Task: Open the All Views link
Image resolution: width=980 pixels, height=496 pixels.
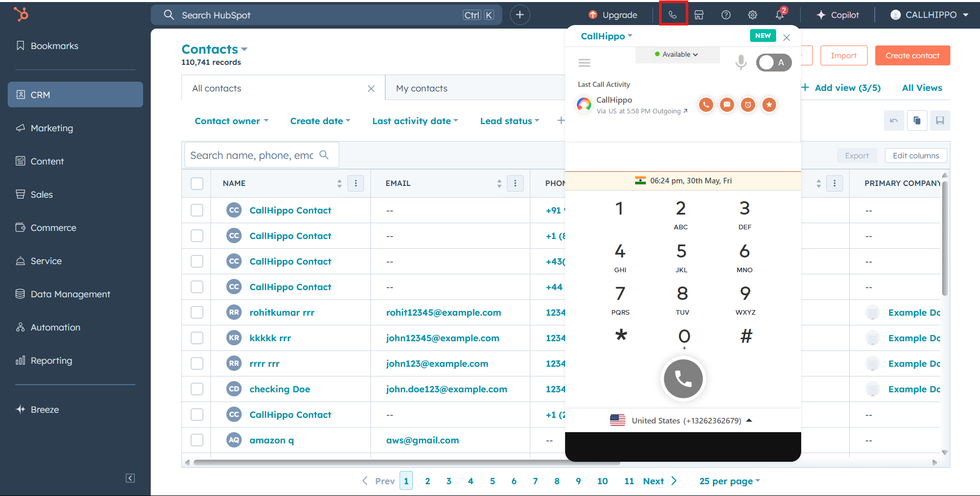Action: point(922,88)
